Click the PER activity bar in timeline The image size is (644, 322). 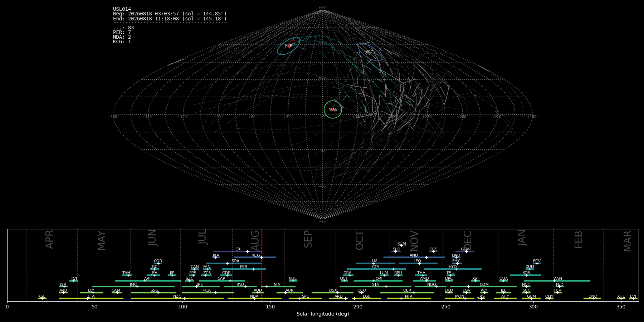pos(244,269)
